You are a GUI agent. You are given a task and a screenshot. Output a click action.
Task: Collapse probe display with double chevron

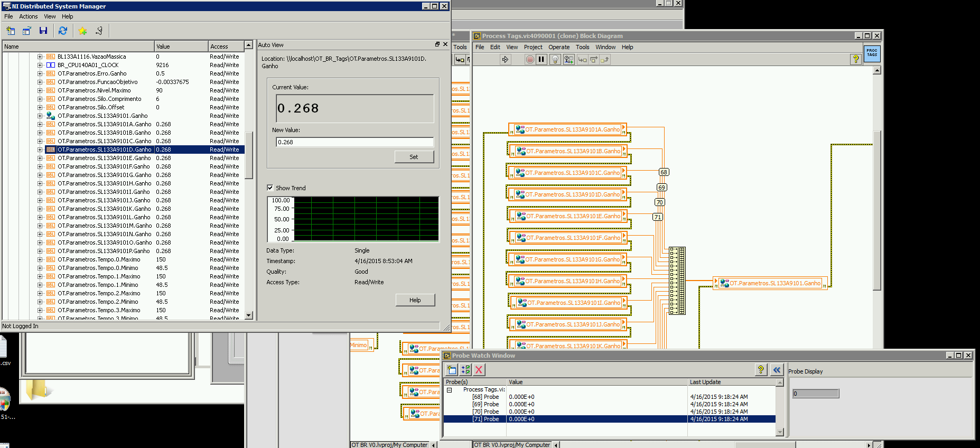click(x=776, y=370)
